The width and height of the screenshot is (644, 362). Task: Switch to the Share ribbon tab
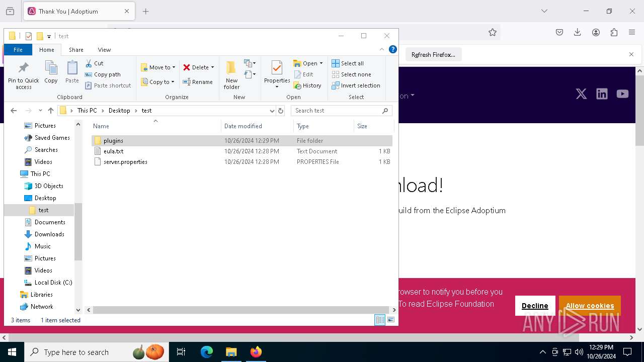tap(76, 50)
